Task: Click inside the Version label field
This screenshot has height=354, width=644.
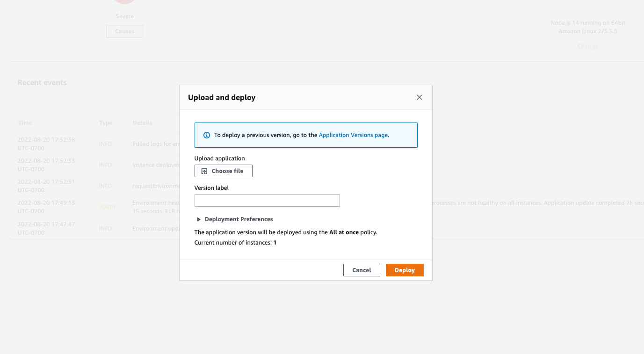Action: (267, 200)
